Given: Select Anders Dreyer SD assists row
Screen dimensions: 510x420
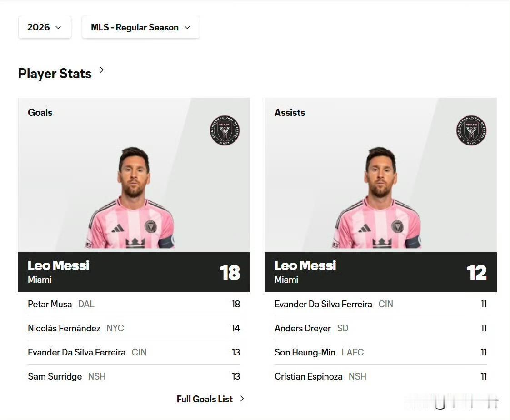Looking at the screenshot, I should pyautogui.click(x=380, y=328).
